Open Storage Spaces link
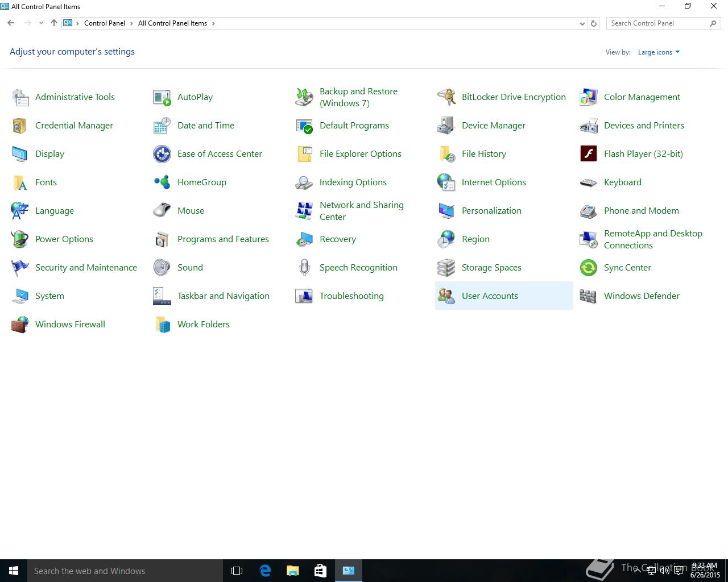 pyautogui.click(x=491, y=268)
